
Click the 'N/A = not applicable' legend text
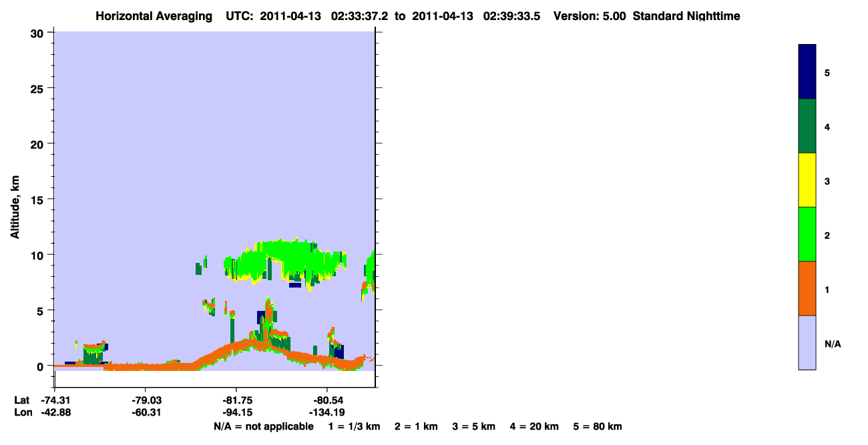263,426
